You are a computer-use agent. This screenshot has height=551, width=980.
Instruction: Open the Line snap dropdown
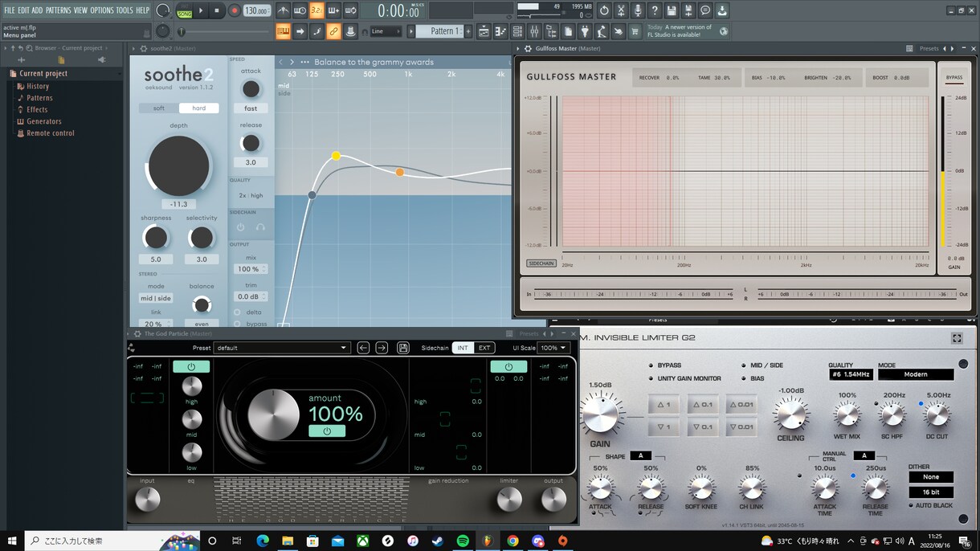coord(384,31)
